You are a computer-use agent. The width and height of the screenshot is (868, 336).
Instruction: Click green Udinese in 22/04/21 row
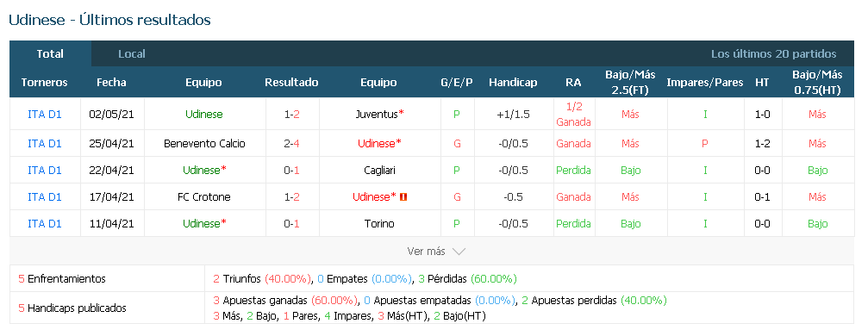(202, 170)
